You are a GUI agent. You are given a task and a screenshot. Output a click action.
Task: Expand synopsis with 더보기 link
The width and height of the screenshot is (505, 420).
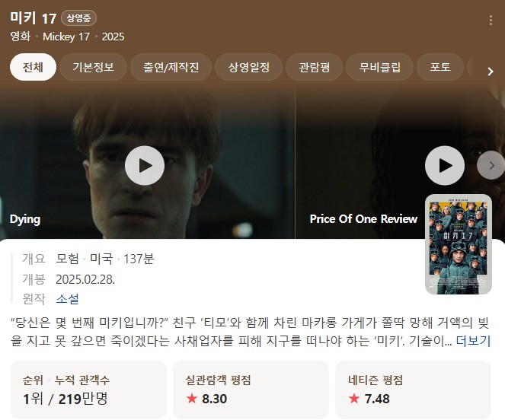(473, 341)
